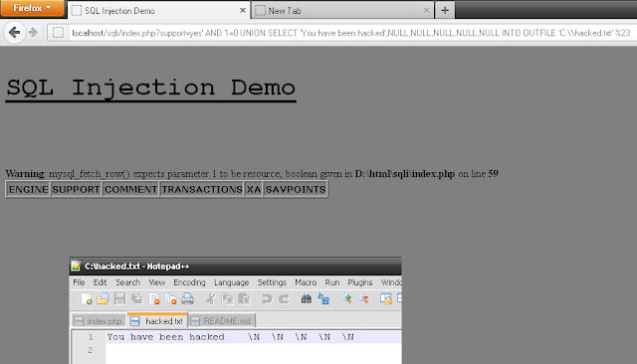Click the Close All documents icon
This screenshot has width=637, height=364.
tap(170, 299)
